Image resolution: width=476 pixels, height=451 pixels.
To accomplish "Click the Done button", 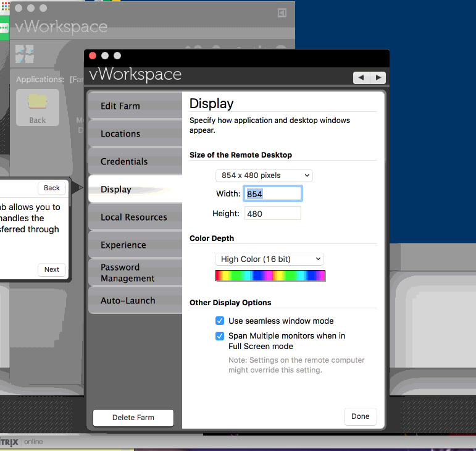I will tap(361, 416).
